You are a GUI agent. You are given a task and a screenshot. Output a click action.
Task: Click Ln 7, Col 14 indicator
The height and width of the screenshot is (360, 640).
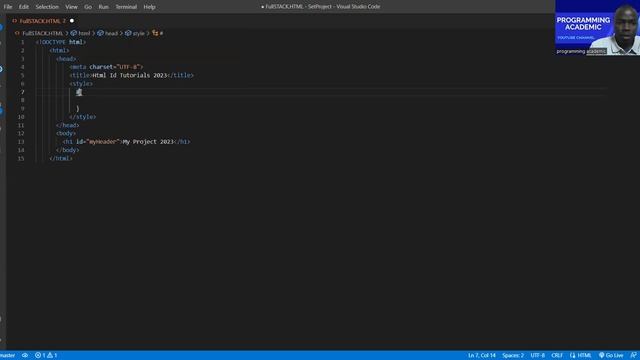482,356
